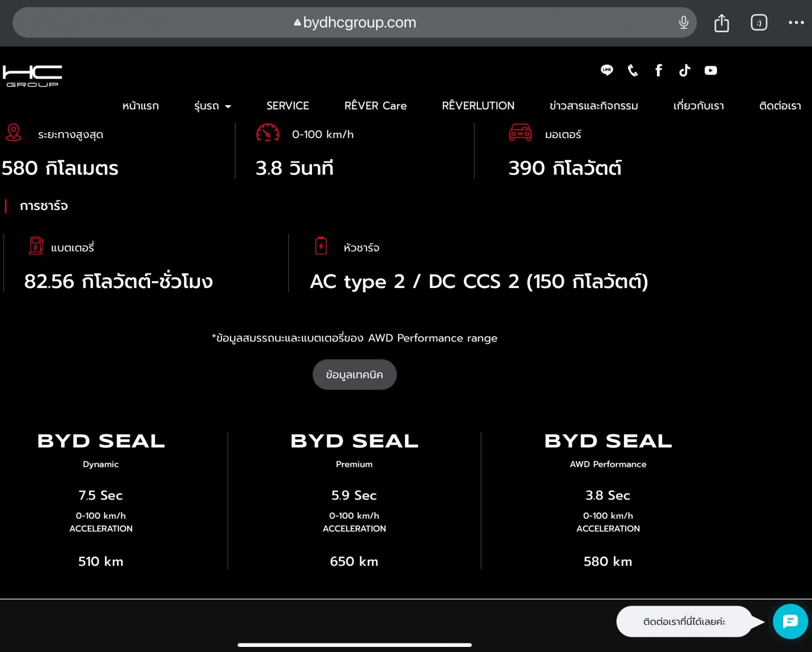
Task: Click the 580 กิโลเมตร range figure
Action: tap(60, 168)
